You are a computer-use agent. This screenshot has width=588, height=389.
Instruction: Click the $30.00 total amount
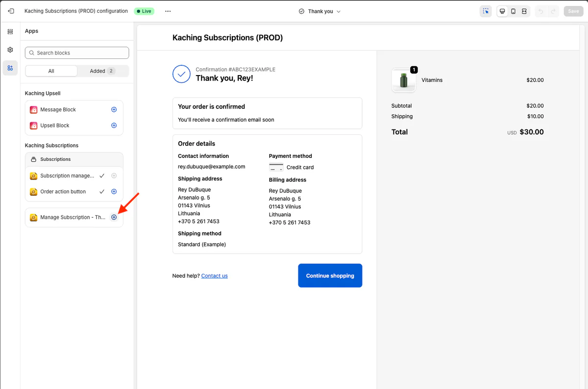(532, 132)
